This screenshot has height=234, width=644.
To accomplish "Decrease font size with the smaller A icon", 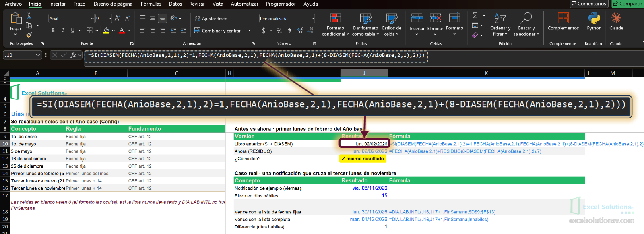I will tap(128, 19).
